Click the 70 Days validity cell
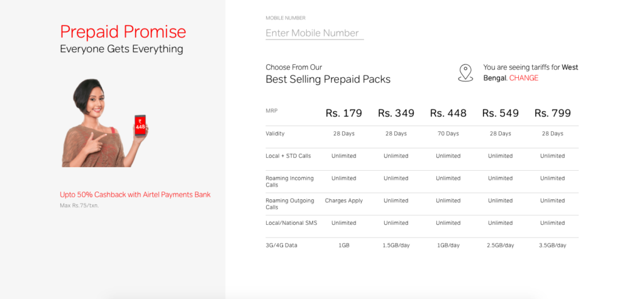 pyautogui.click(x=448, y=134)
